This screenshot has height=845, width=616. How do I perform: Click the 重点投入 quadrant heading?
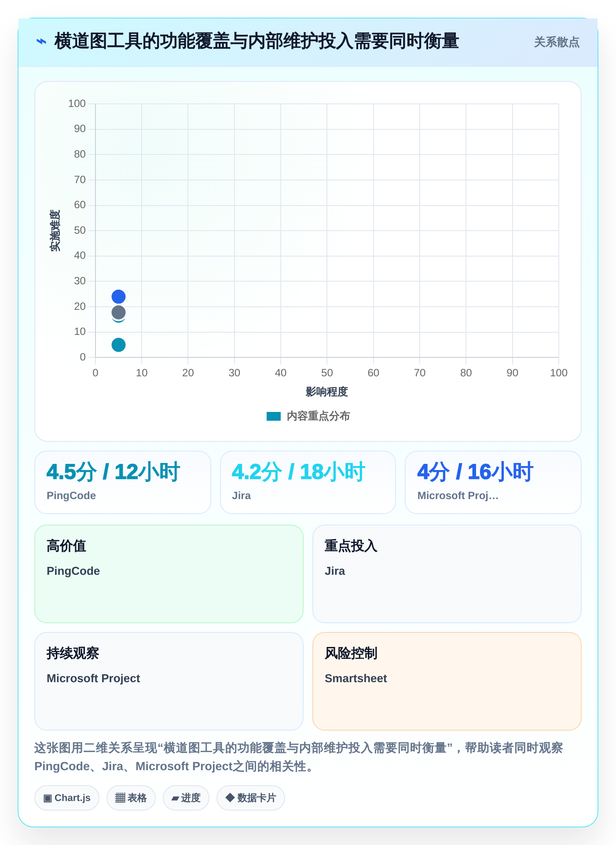point(351,546)
